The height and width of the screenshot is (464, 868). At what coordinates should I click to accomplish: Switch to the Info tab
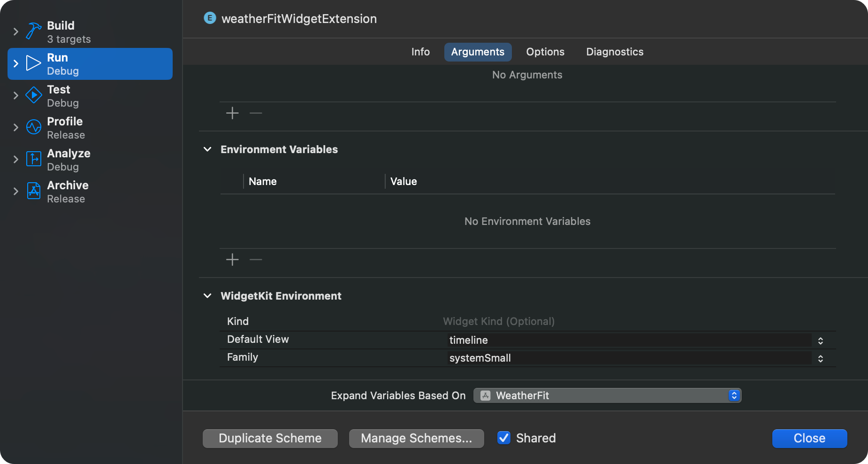tap(420, 52)
